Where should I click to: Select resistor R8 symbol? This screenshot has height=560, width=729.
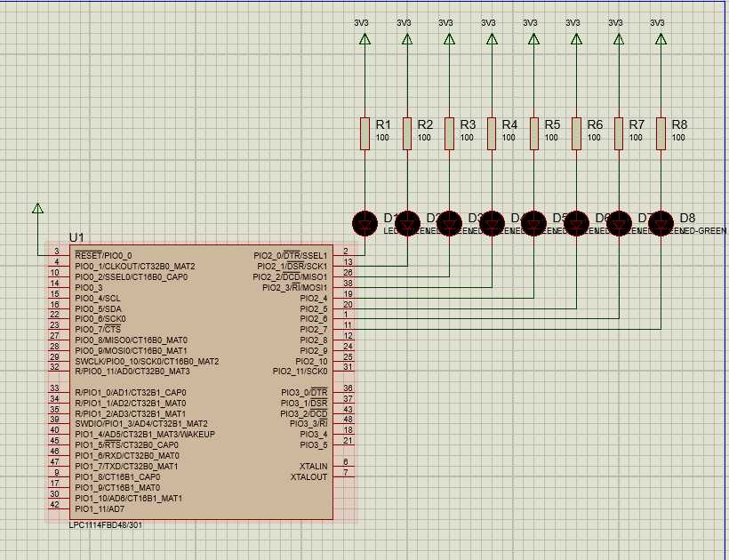pos(661,134)
